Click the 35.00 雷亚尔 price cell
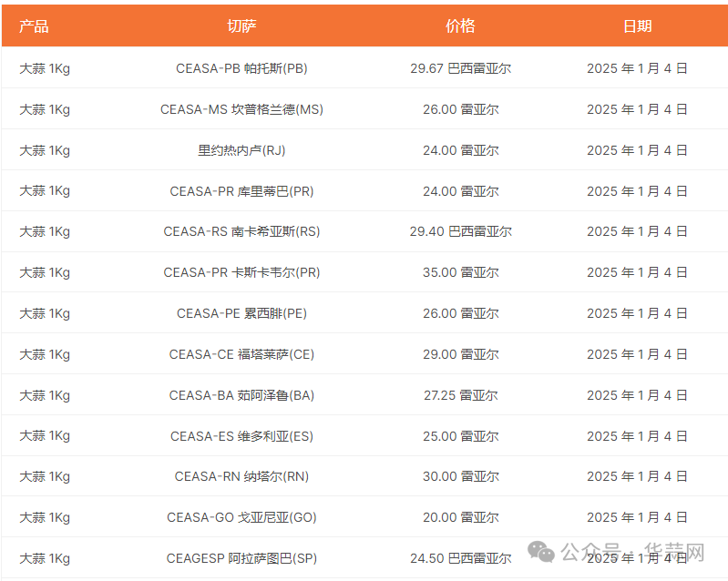Image resolution: width=728 pixels, height=581 pixels. point(460,272)
